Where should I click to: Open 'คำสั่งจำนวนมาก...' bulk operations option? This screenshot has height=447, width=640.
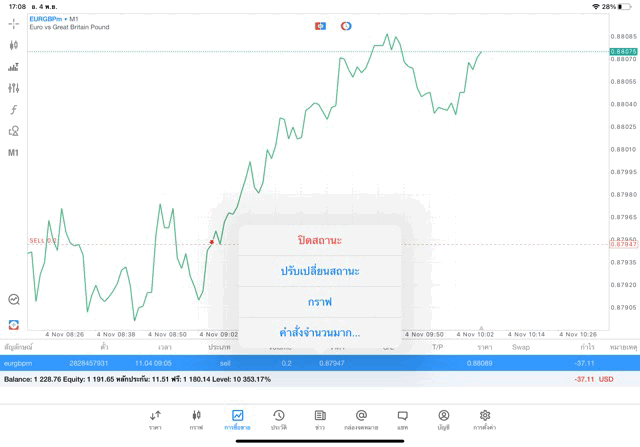pyautogui.click(x=320, y=332)
